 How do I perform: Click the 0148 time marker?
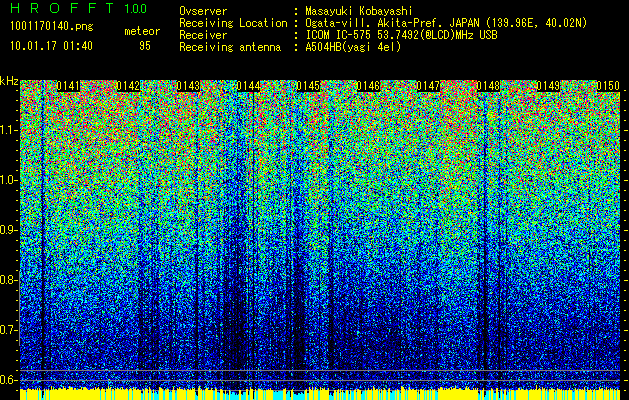tap(489, 86)
